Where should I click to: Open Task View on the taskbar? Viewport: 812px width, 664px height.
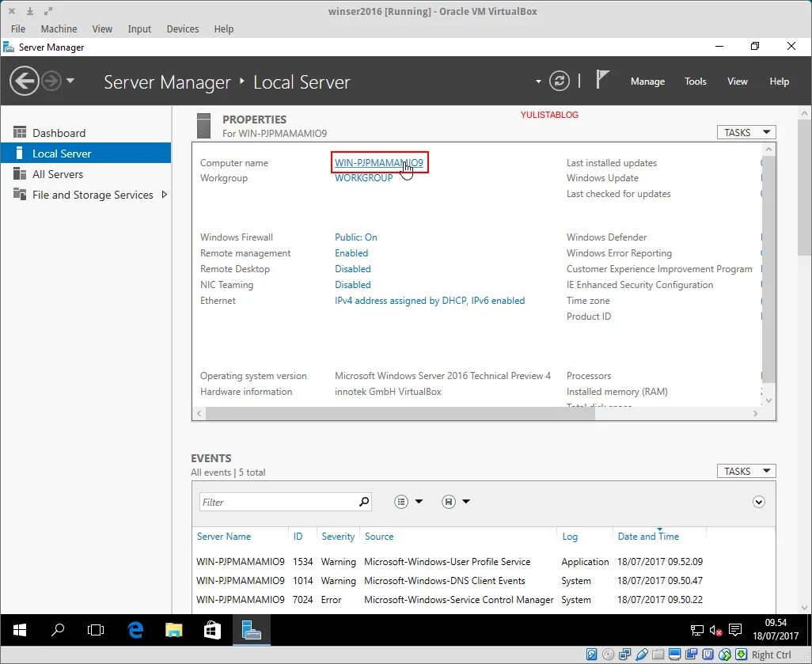pos(96,630)
